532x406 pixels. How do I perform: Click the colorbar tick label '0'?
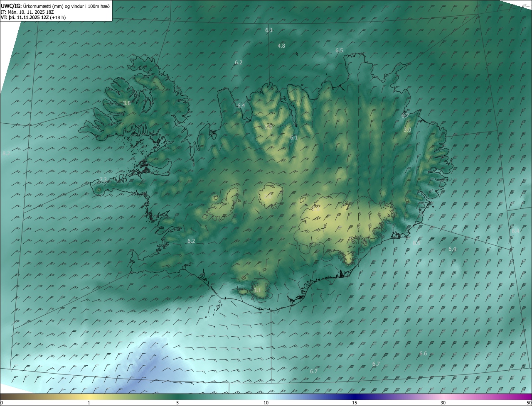click(x=2, y=403)
